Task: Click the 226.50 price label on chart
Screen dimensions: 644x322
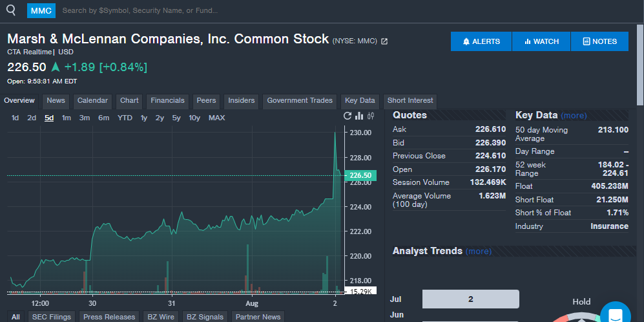Action: pyautogui.click(x=360, y=176)
